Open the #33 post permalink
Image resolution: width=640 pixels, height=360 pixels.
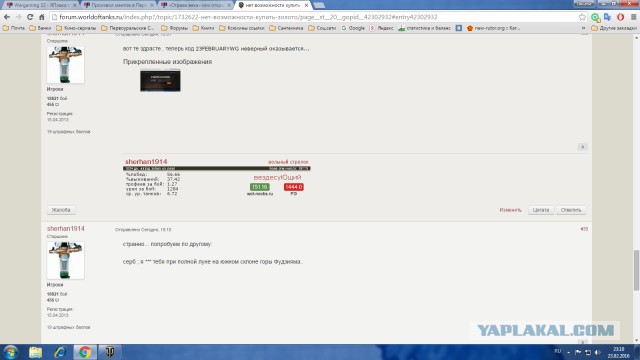point(584,229)
